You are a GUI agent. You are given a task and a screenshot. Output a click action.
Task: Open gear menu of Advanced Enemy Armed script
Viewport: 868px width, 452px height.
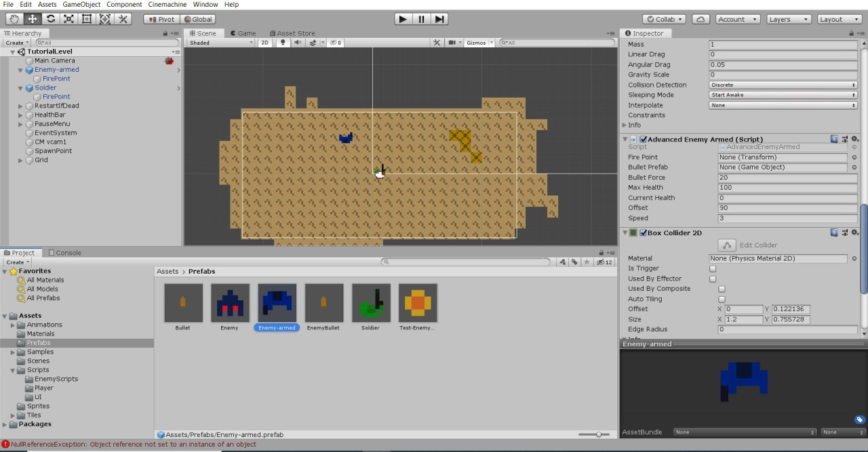tap(854, 139)
